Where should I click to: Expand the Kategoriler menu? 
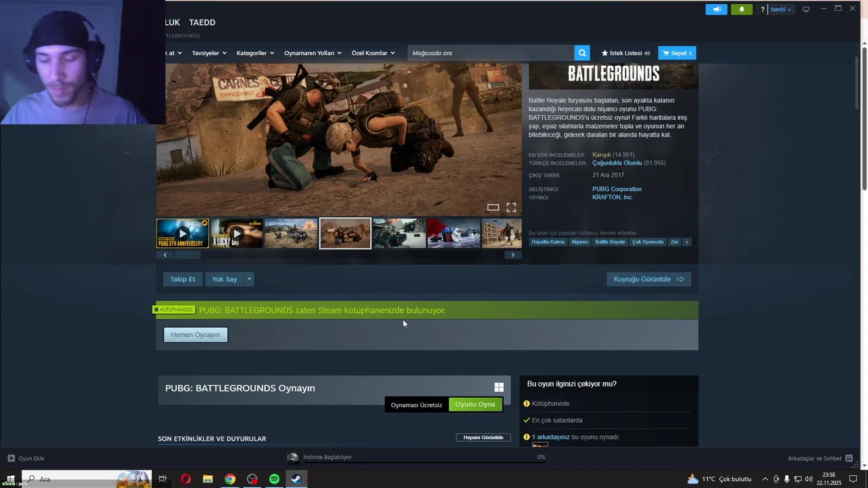click(255, 53)
